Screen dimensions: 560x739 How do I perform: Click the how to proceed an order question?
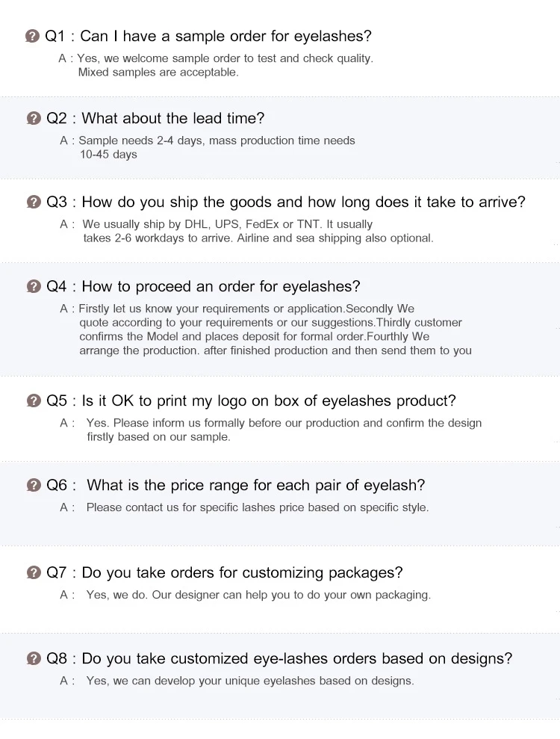click(x=220, y=286)
